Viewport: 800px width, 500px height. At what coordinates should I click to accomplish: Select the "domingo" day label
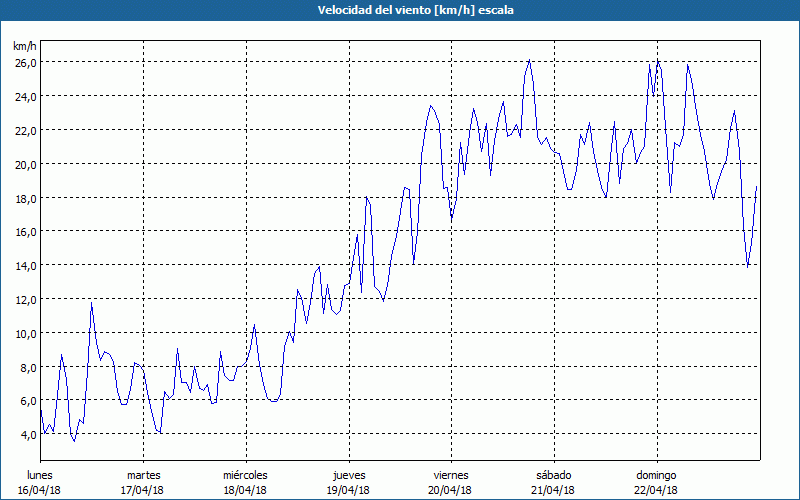(655, 474)
